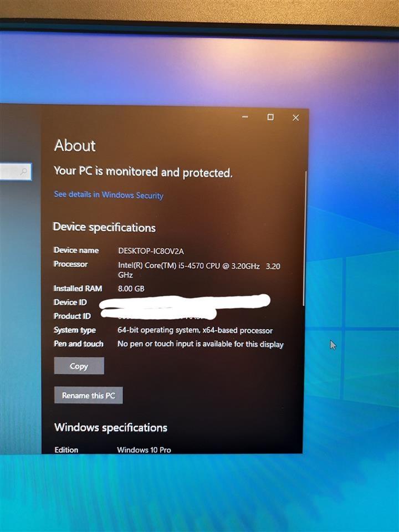The height and width of the screenshot is (532, 399).
Task: Maximize the Settings About window
Action: (x=270, y=117)
